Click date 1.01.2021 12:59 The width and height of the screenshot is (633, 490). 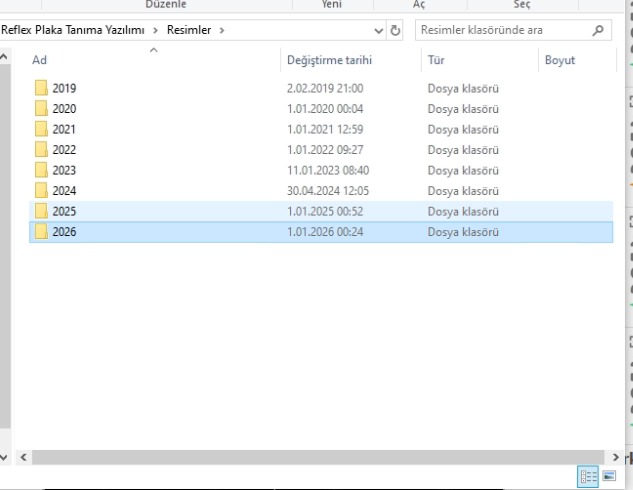tap(325, 130)
